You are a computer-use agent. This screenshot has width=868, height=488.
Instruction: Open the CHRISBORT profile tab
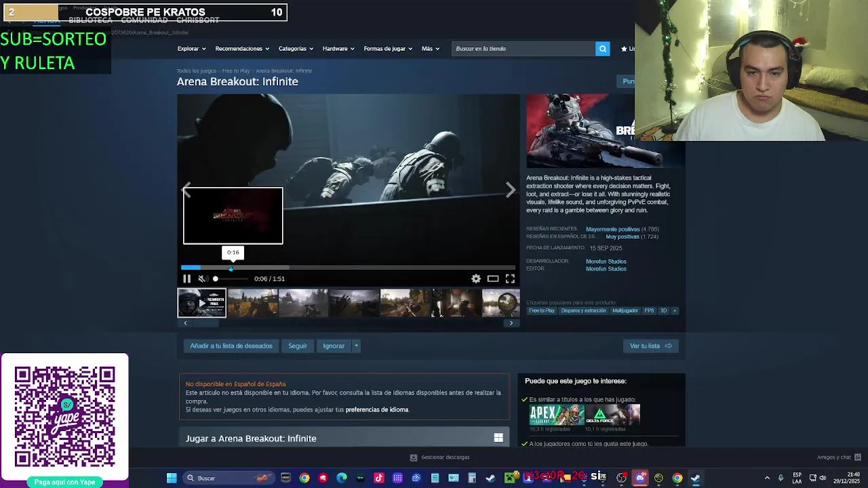coord(197,20)
